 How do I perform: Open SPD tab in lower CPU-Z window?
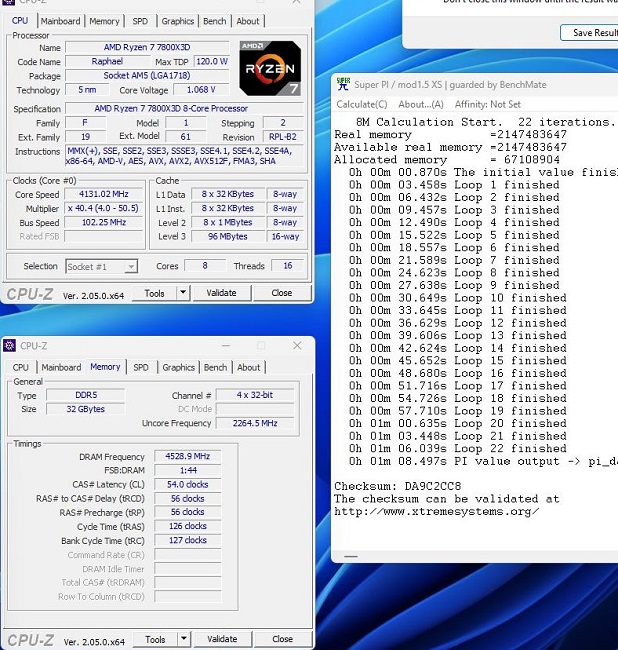(141, 367)
